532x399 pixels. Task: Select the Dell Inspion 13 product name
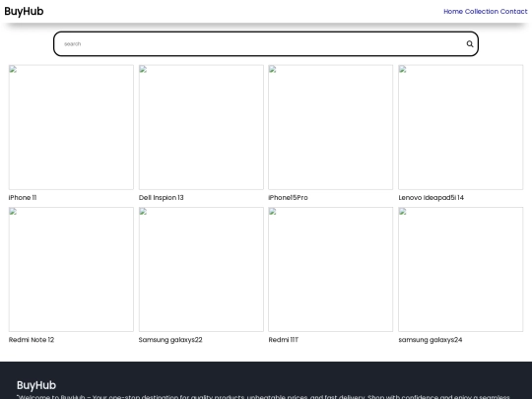click(x=162, y=197)
